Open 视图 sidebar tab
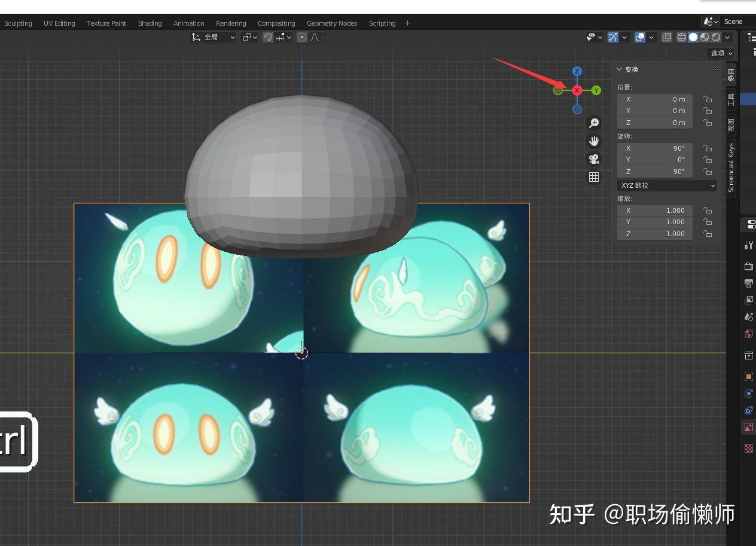 pos(731,124)
